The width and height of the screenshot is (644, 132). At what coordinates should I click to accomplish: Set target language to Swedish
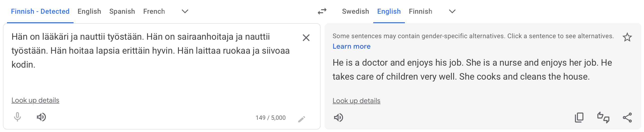[355, 11]
